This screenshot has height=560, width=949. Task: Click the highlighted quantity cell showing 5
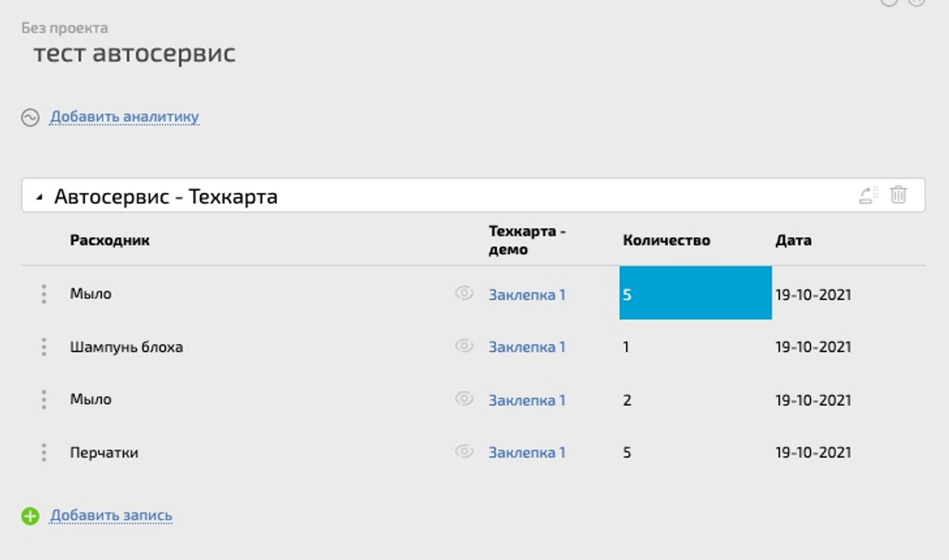pyautogui.click(x=695, y=294)
